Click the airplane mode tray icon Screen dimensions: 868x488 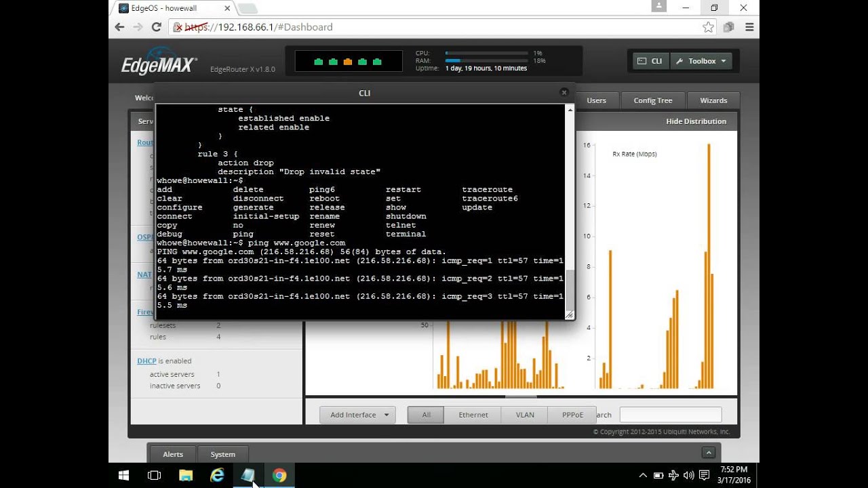pos(674,475)
